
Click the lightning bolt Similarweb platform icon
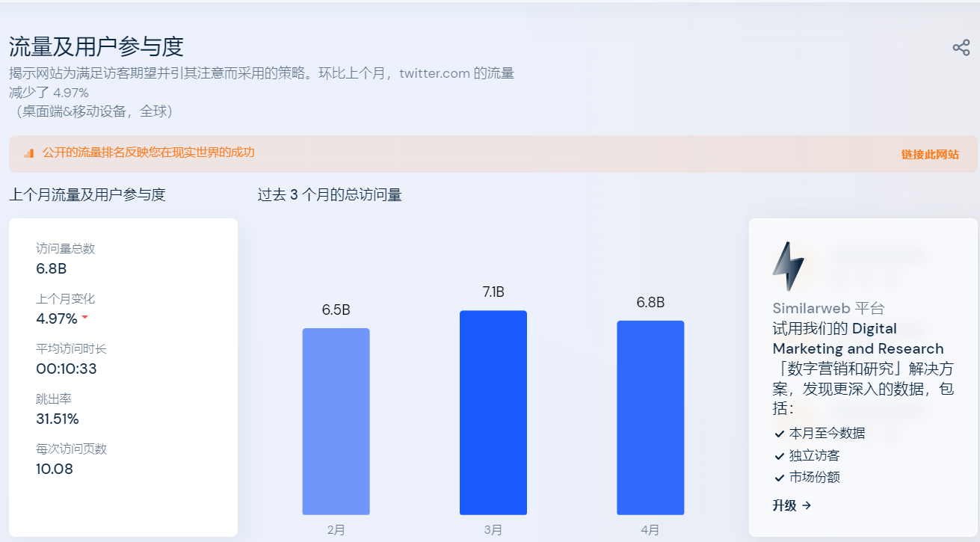[x=787, y=265]
